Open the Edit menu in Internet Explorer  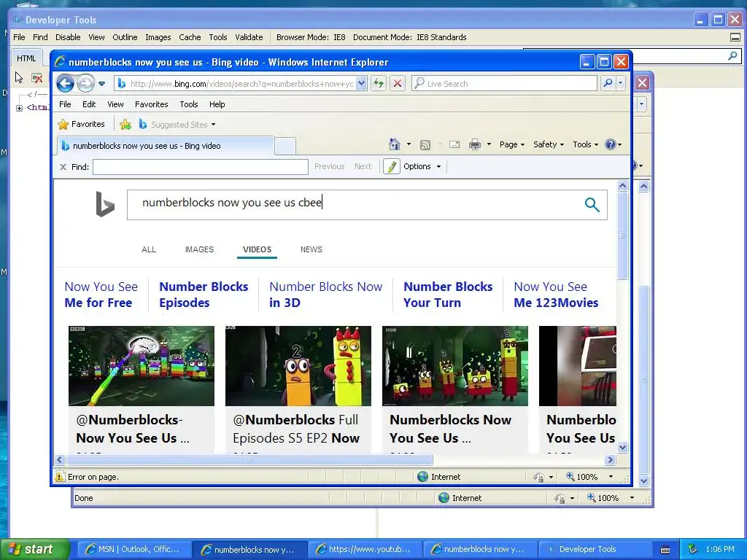pyautogui.click(x=89, y=104)
